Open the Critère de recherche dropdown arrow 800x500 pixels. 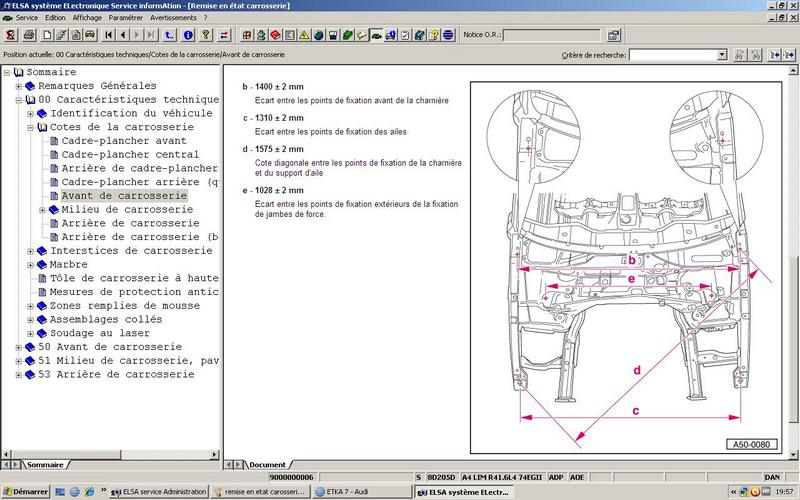click(x=721, y=55)
